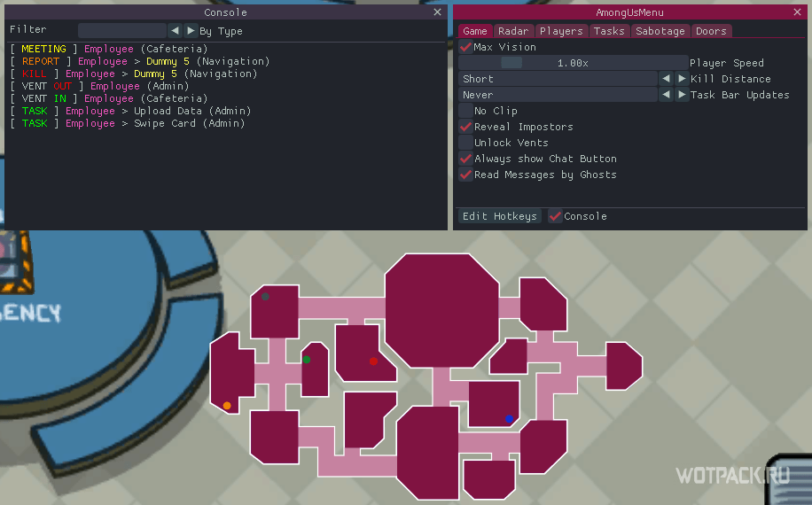
Task: Toggle Read Messages by Ghosts
Action: [465, 175]
